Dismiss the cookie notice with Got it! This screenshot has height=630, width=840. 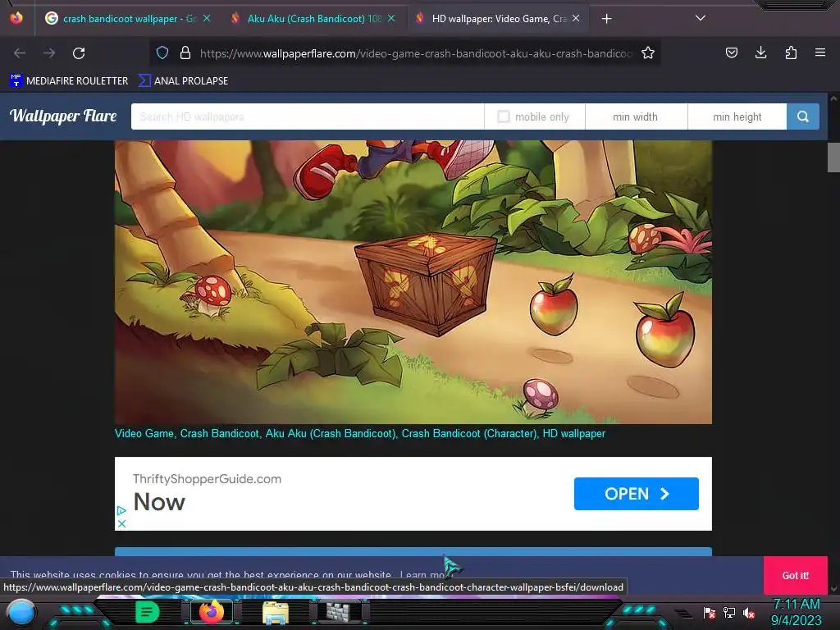tap(796, 575)
